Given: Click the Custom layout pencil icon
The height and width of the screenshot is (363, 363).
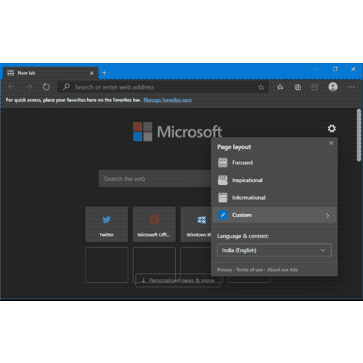Looking at the screenshot, I should tap(223, 215).
